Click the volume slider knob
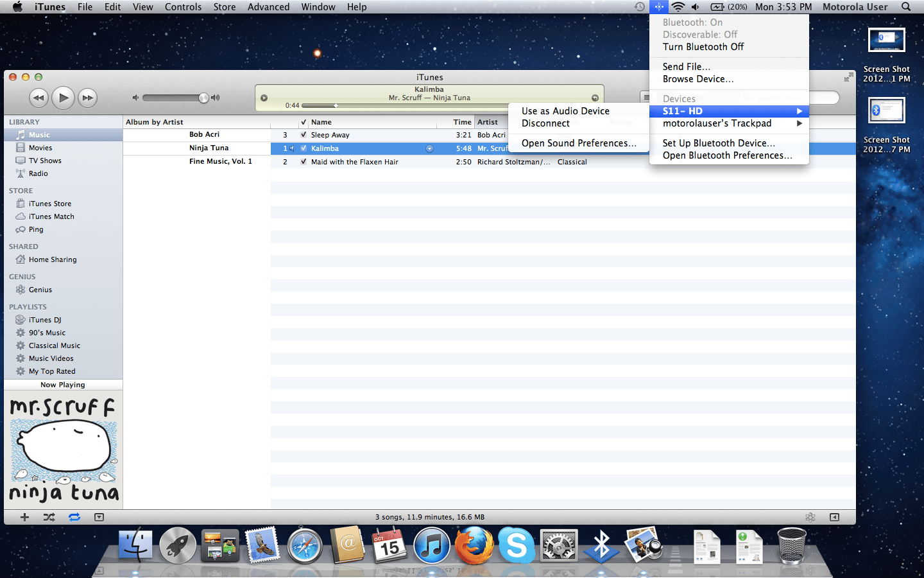 [x=203, y=98]
